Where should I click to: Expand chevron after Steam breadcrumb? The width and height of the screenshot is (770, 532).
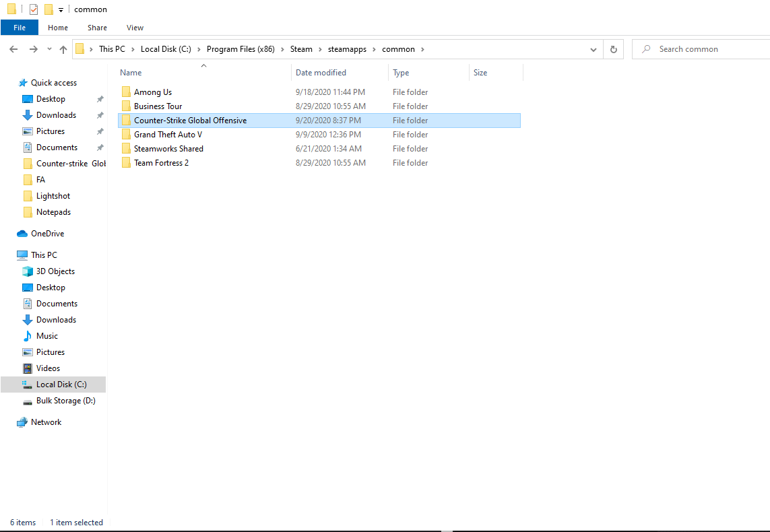(x=320, y=49)
